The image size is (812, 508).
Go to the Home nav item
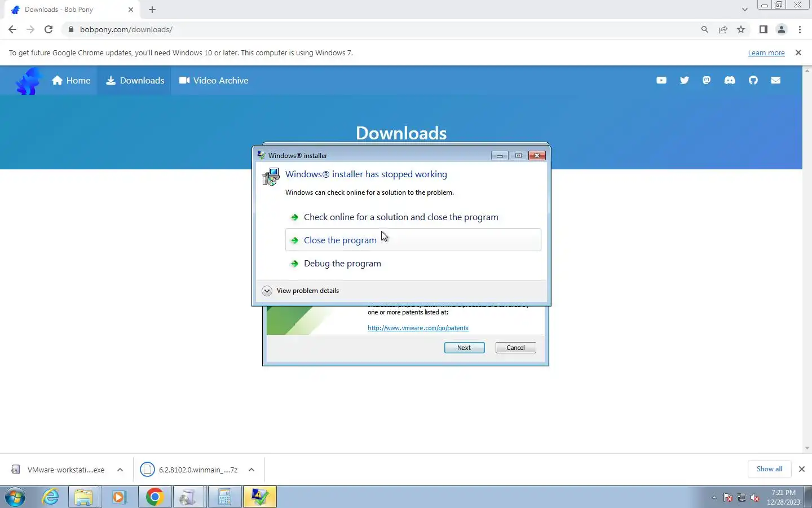(71, 80)
